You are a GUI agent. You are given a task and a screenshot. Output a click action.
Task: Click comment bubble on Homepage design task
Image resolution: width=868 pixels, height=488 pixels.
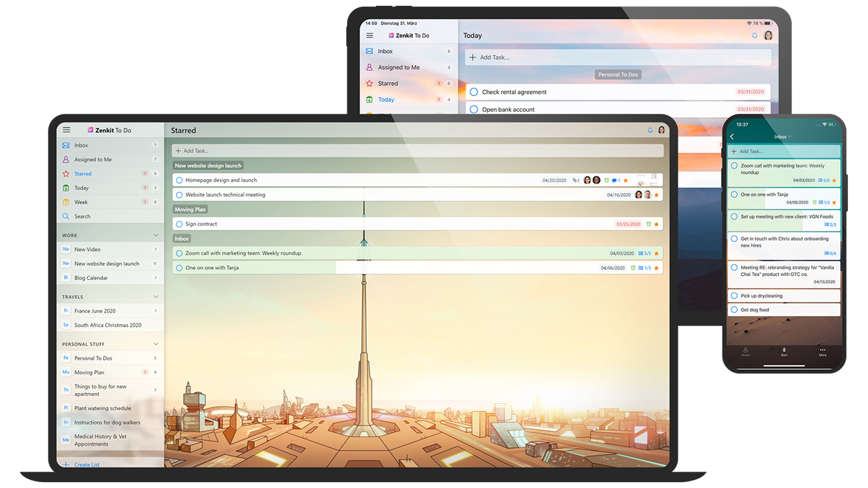click(614, 180)
